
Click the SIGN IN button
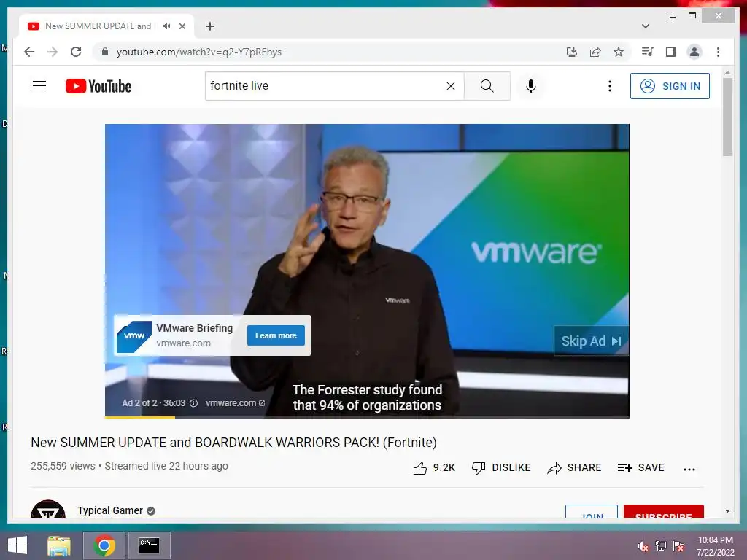[x=670, y=86]
